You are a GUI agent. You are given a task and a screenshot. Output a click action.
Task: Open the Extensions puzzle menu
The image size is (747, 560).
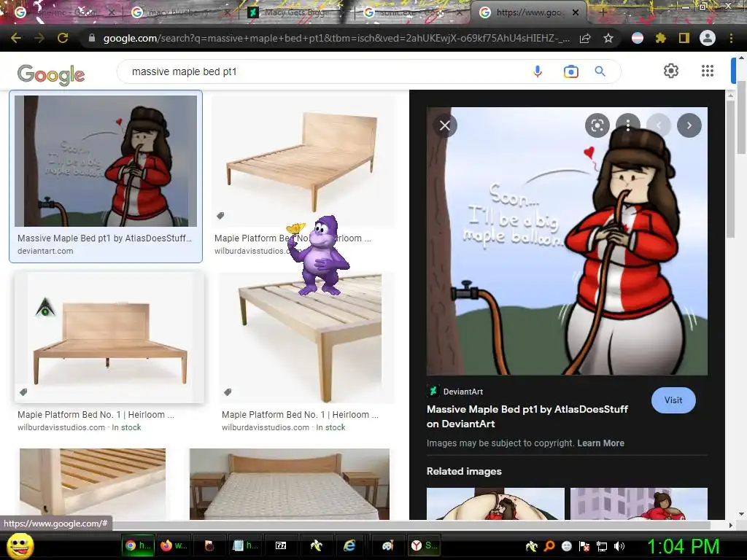(660, 38)
